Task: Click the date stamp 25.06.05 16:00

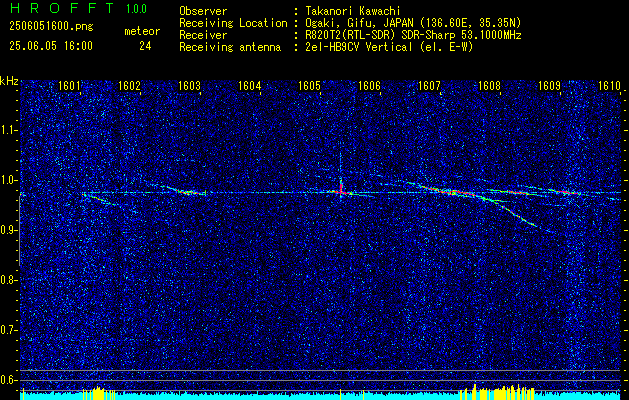Action: click(51, 46)
